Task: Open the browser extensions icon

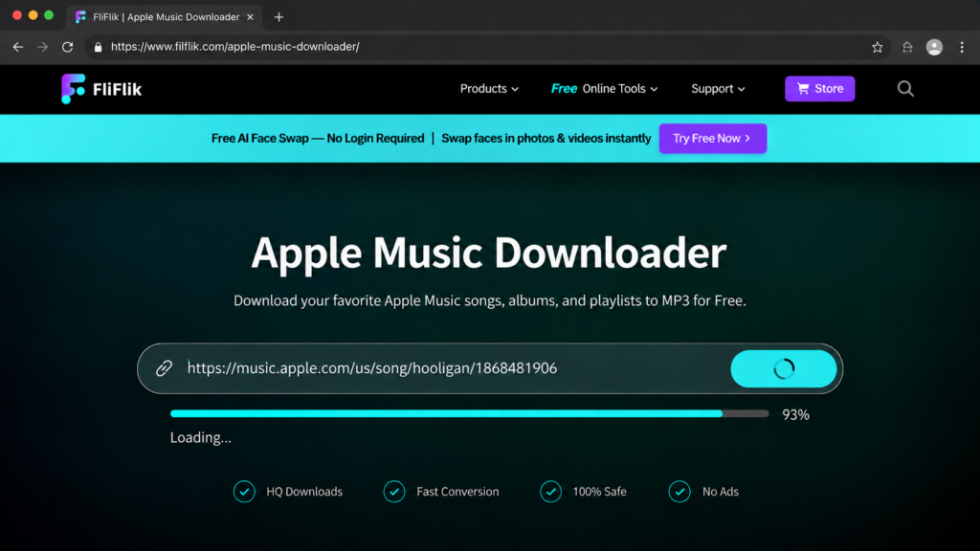Action: [907, 47]
